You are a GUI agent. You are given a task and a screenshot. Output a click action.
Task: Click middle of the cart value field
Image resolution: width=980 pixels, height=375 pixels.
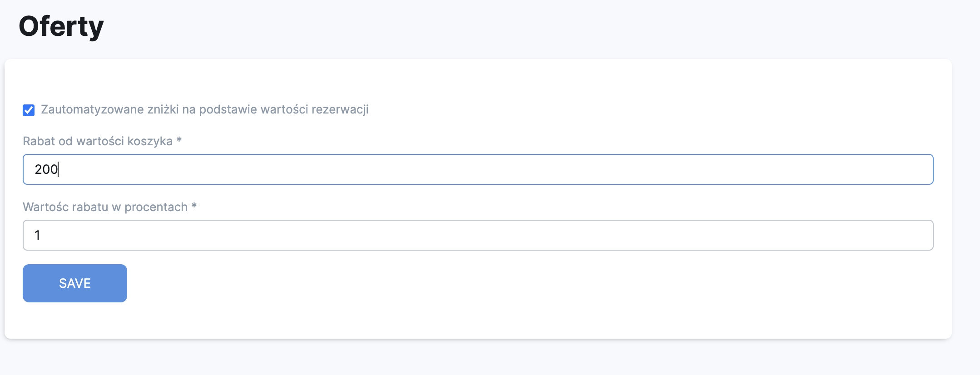point(478,169)
